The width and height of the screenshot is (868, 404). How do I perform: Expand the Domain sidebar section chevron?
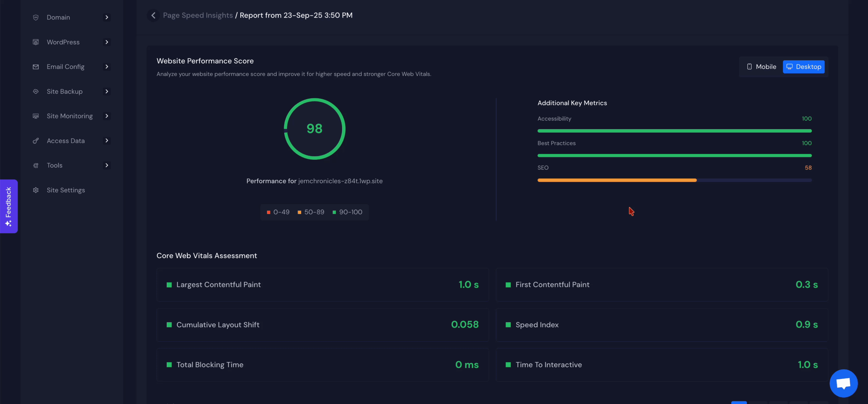107,17
